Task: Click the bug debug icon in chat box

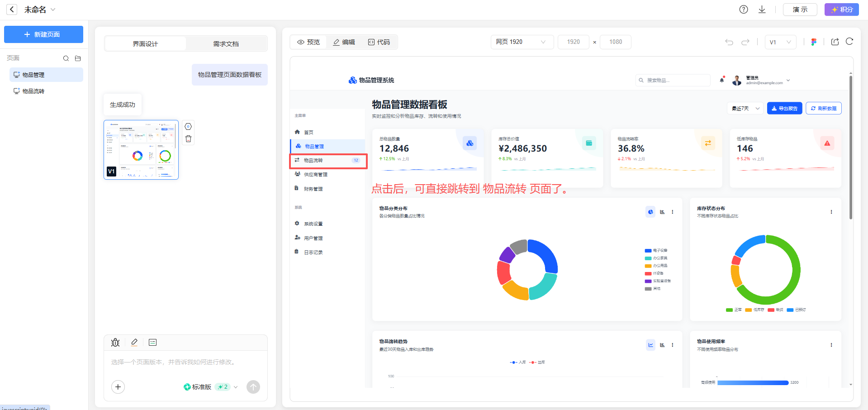Action: click(x=115, y=343)
